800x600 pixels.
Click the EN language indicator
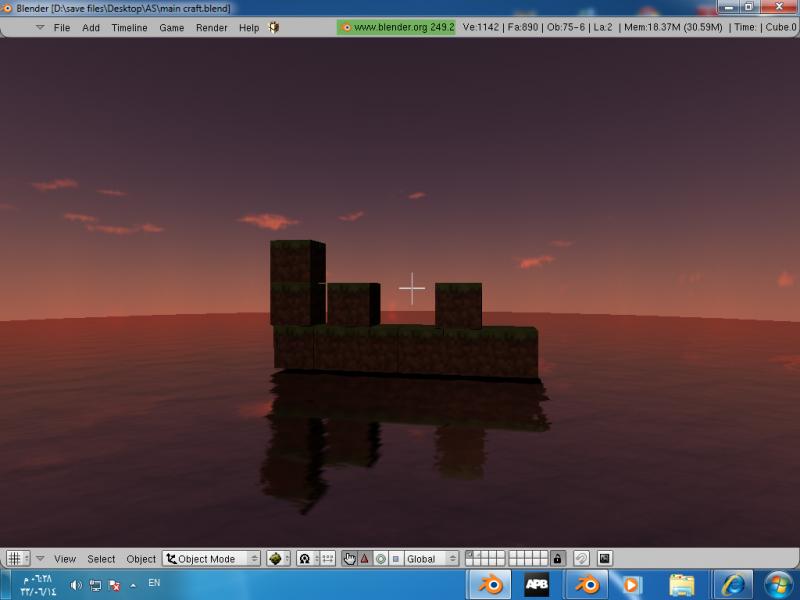154,583
